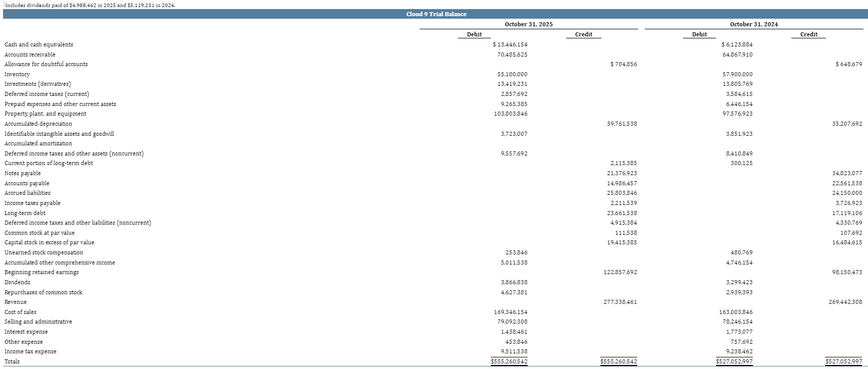The image size is (868, 369).
Task: Click the "Repurchases of common stock" label
Action: pyautogui.click(x=43, y=292)
